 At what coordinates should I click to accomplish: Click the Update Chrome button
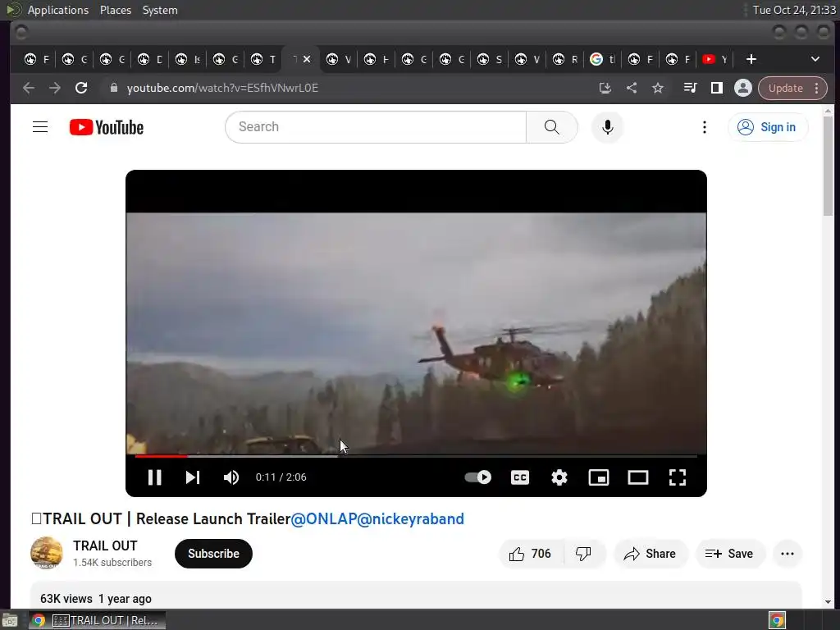(x=785, y=88)
